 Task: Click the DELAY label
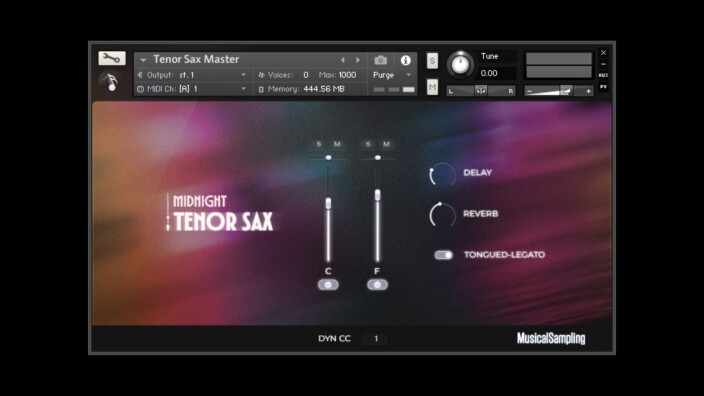(478, 172)
